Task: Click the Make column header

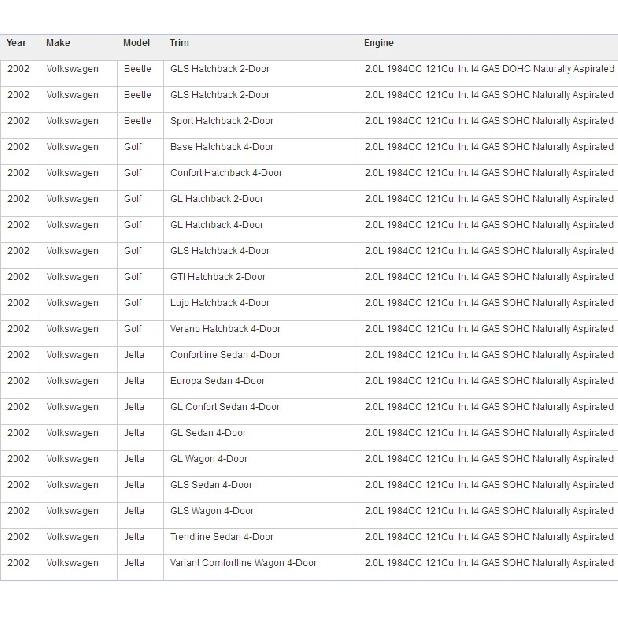Action: point(58,43)
